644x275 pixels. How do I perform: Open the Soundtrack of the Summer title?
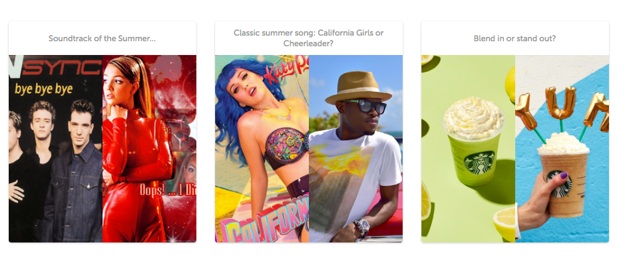tap(103, 39)
